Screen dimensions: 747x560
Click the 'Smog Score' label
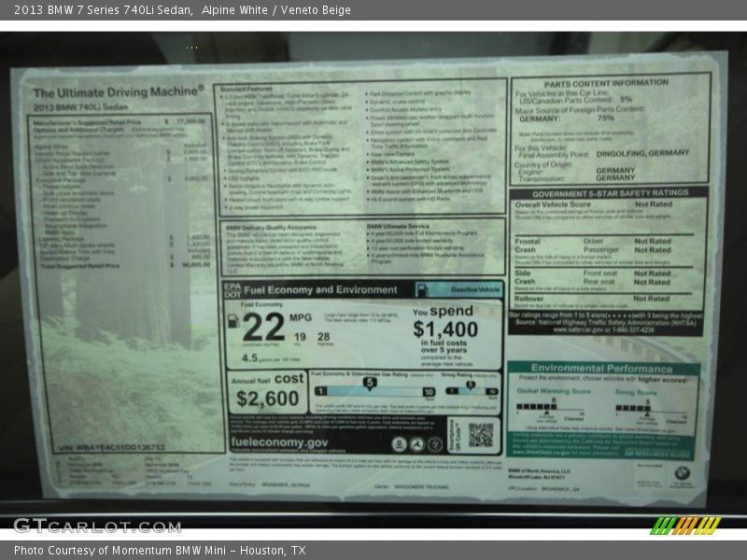point(636,392)
